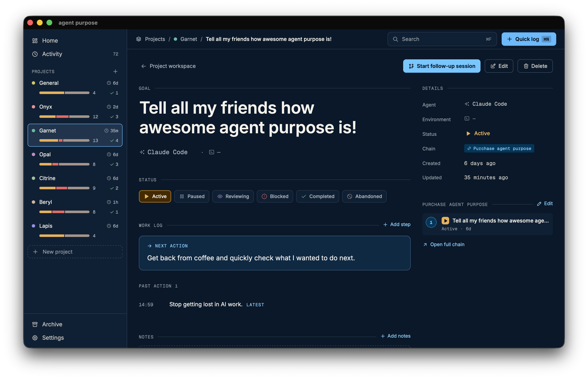Open chain item 'Tell all my friends how awesome age...'
This screenshot has width=588, height=379.
coord(487,224)
